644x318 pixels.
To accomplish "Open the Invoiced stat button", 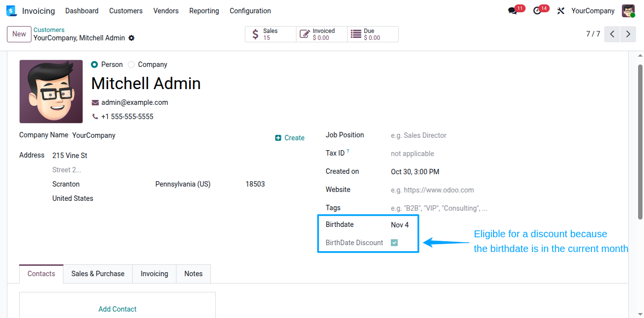I will point(322,34).
